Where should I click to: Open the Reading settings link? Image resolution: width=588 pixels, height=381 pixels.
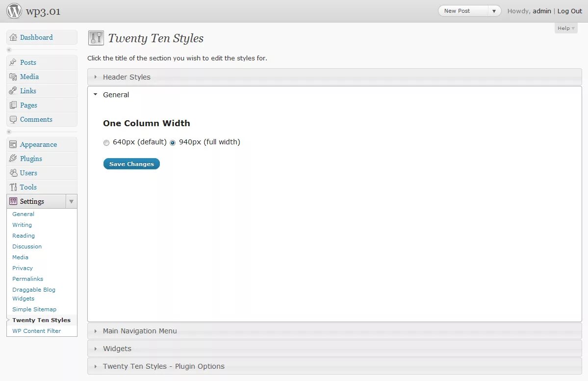[24, 236]
